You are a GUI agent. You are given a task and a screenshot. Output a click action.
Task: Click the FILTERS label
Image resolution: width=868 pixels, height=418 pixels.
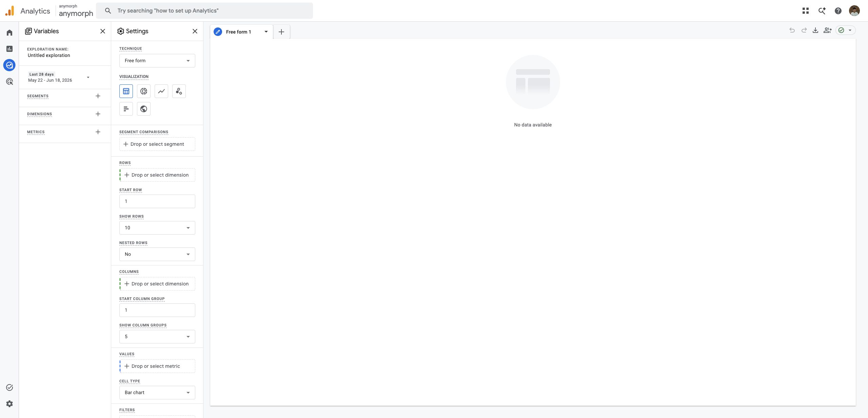point(127,410)
